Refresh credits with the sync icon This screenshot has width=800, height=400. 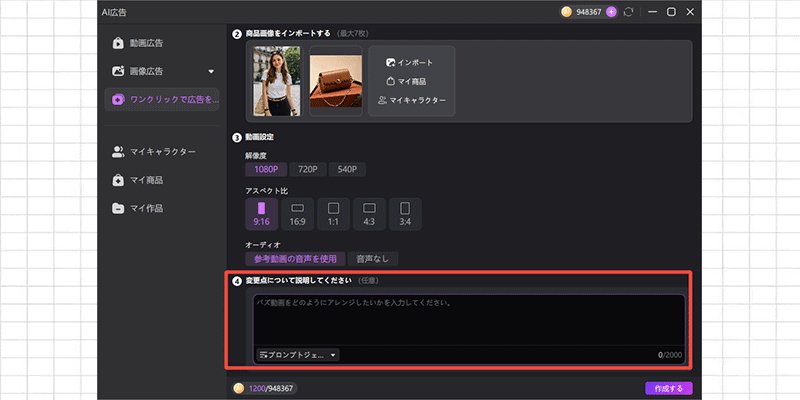[628, 12]
